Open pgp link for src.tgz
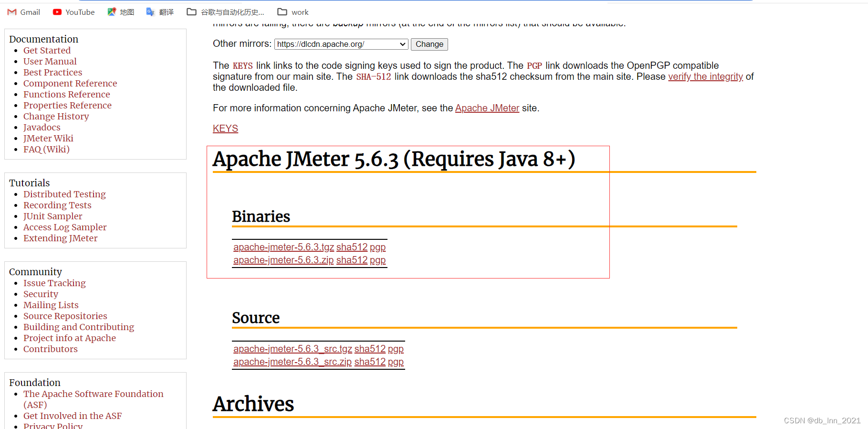868x429 pixels. pos(396,349)
